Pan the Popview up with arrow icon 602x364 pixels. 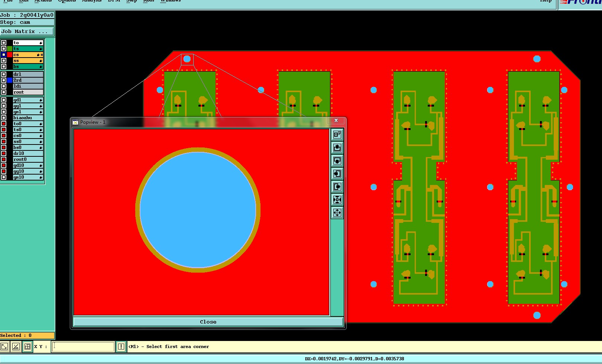[x=337, y=147]
